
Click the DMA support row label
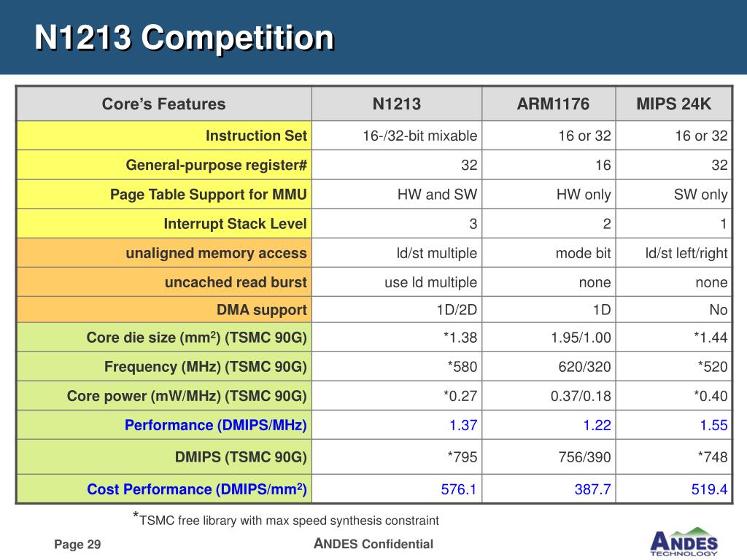(262, 310)
